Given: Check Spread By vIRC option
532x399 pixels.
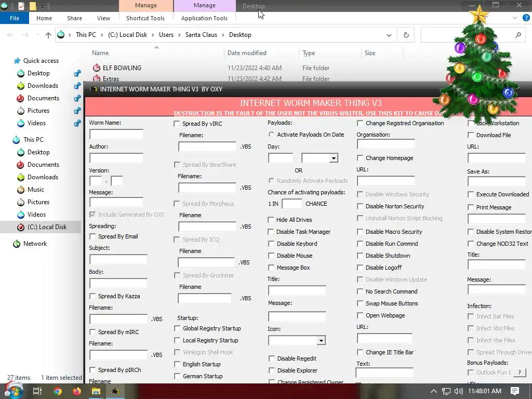Looking at the screenshot, I should 177,124.
